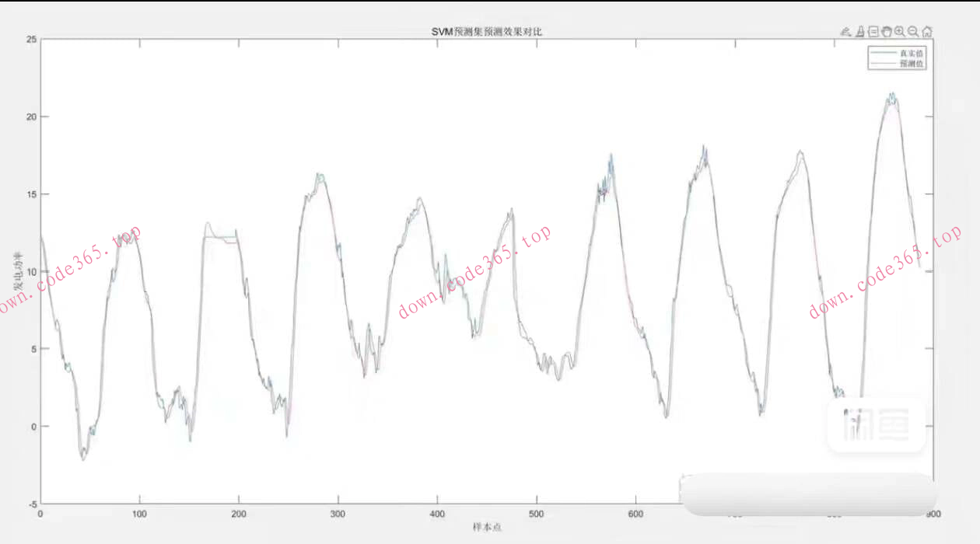980x544 pixels.
Task: Activate the Pan hand tool
Action: [887, 32]
